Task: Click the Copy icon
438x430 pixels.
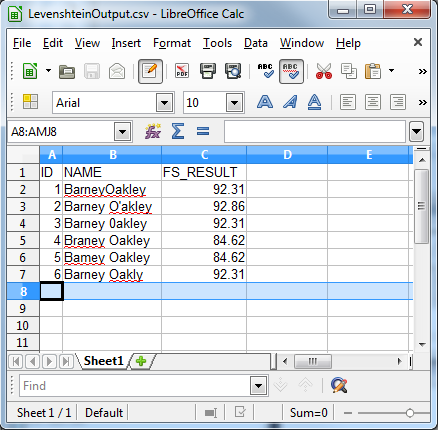Action: tap(349, 71)
